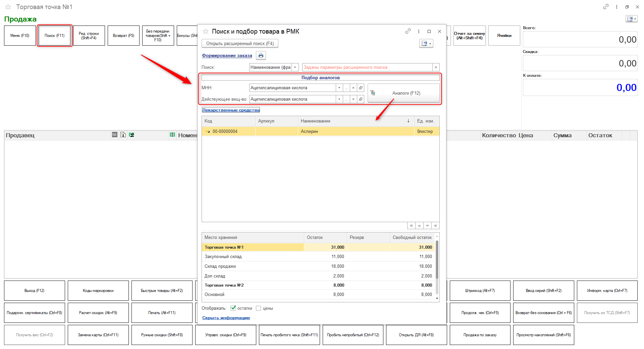This screenshot has width=644, height=349.
Task: Clear the extended search text with x
Action: [436, 67]
